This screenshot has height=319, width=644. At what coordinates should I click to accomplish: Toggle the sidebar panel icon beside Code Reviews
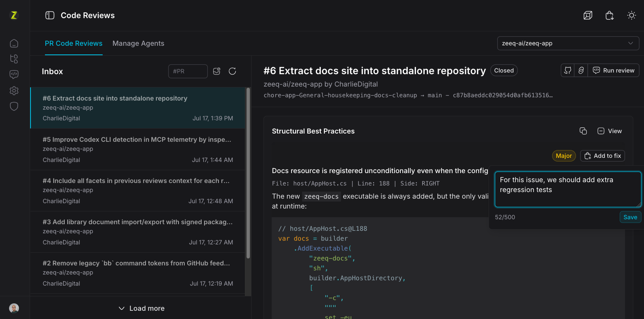(x=50, y=16)
